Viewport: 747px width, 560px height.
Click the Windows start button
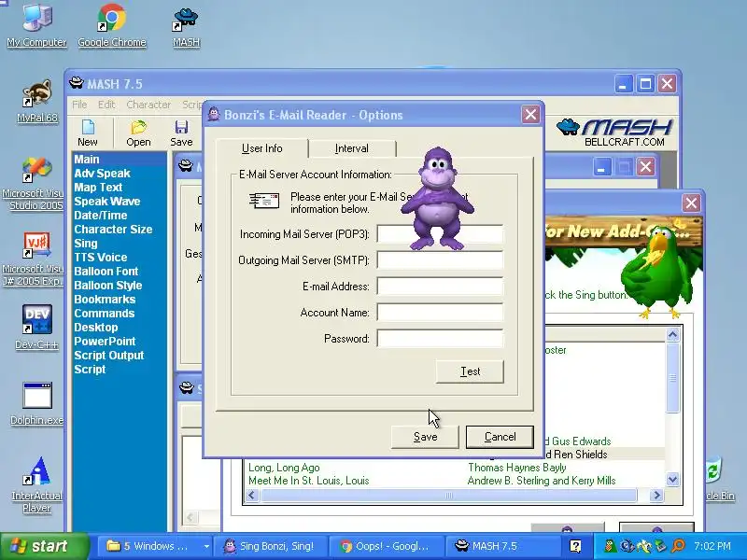(x=44, y=546)
